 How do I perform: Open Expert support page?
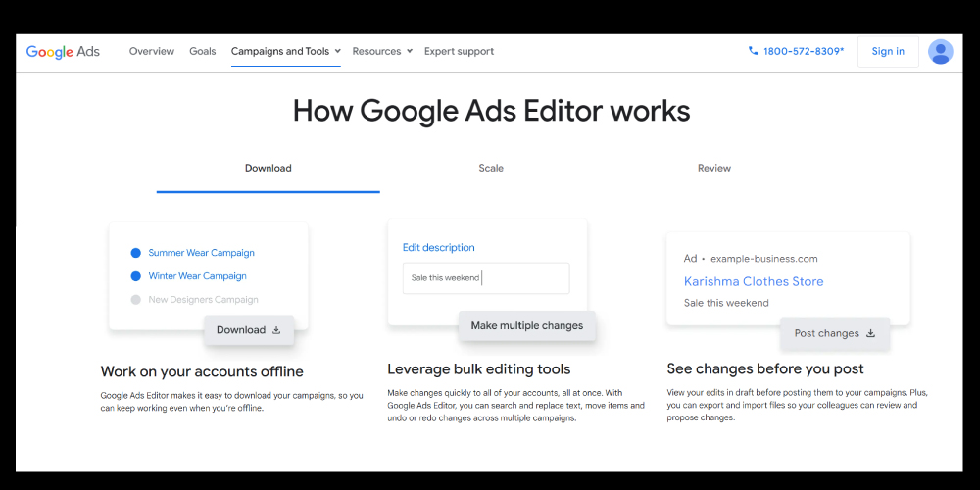pyautogui.click(x=459, y=51)
